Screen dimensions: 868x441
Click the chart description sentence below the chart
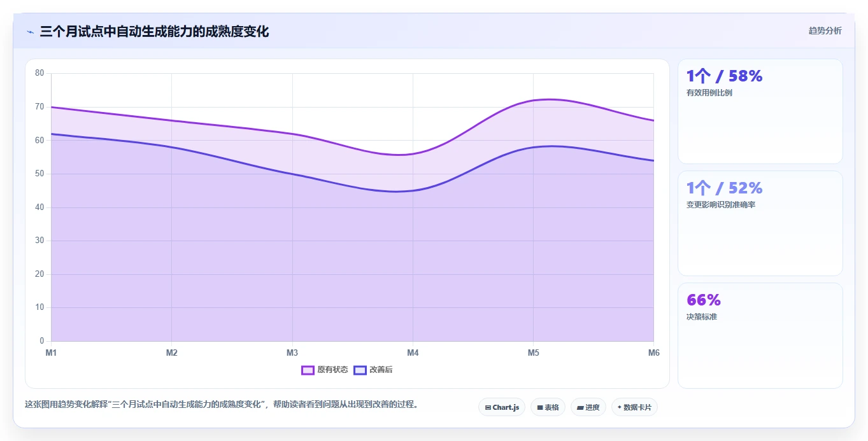221,404
